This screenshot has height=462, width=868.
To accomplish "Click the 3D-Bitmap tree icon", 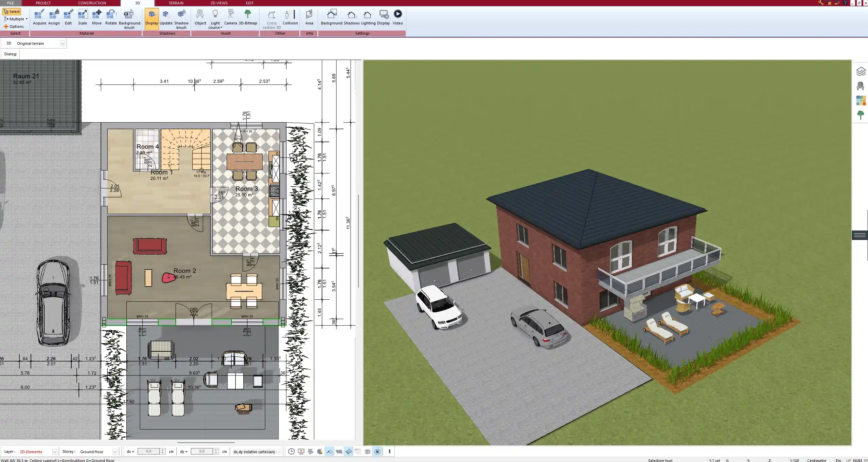I will pos(248,18).
